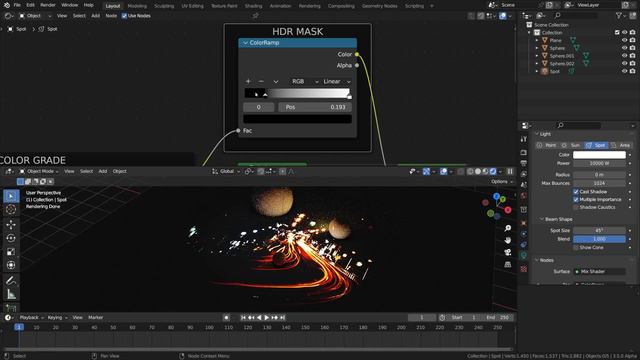Image resolution: width=640 pixels, height=360 pixels.
Task: Disable render for Sphere using camera icon
Action: tap(632, 48)
